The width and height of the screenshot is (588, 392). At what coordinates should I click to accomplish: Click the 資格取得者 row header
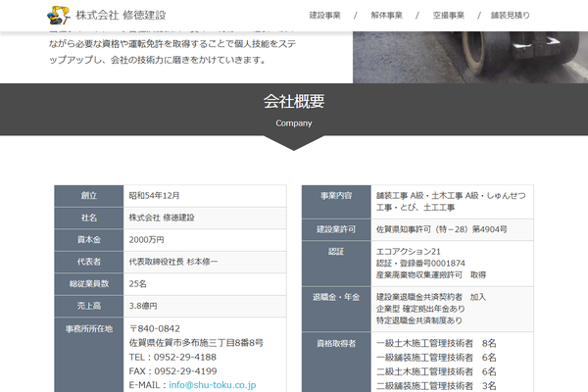point(336,362)
